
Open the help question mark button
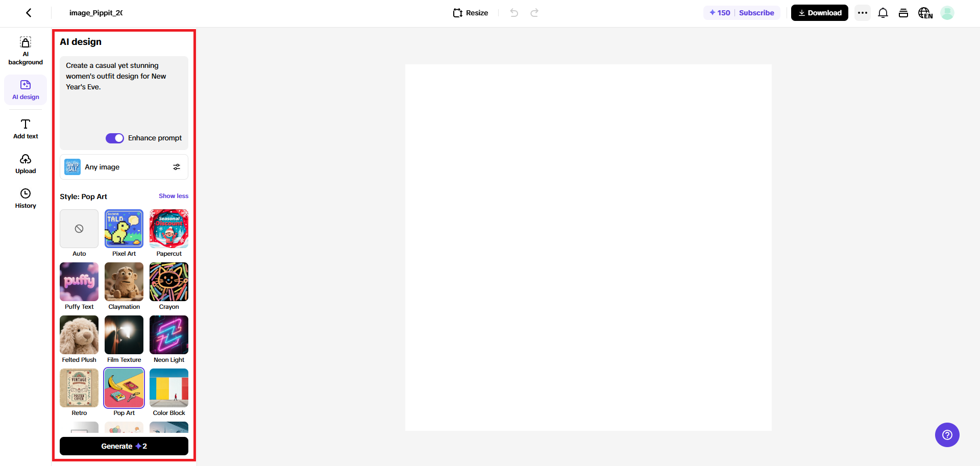(x=947, y=435)
